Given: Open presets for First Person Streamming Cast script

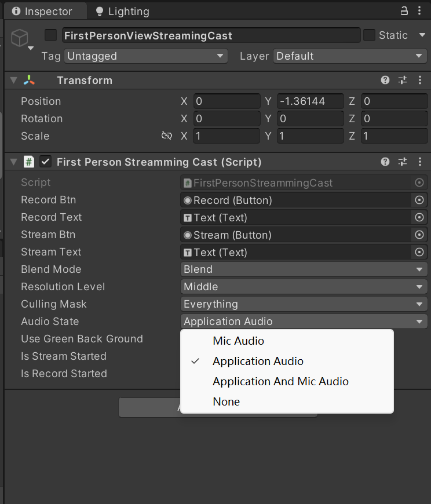Looking at the screenshot, I should tap(403, 162).
